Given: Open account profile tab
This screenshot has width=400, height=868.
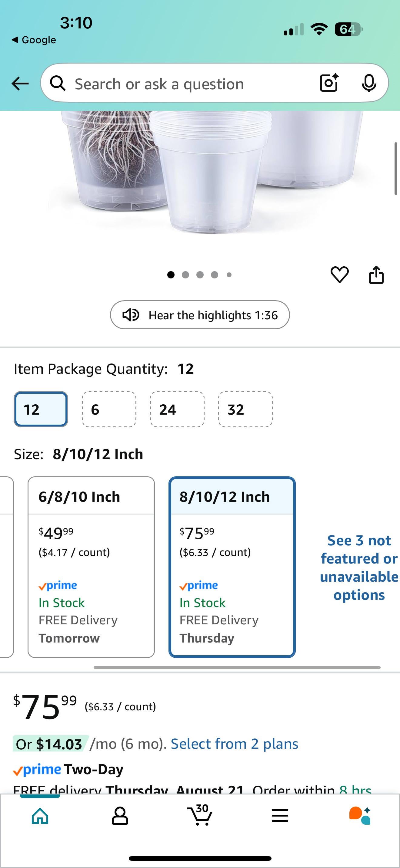Looking at the screenshot, I should tap(120, 816).
